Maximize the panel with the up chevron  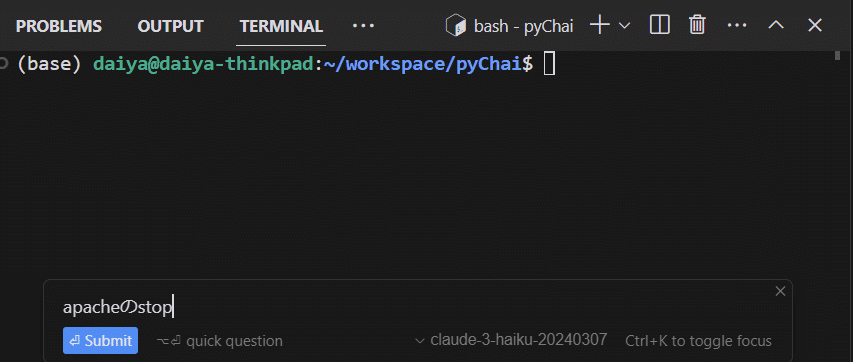point(776,25)
